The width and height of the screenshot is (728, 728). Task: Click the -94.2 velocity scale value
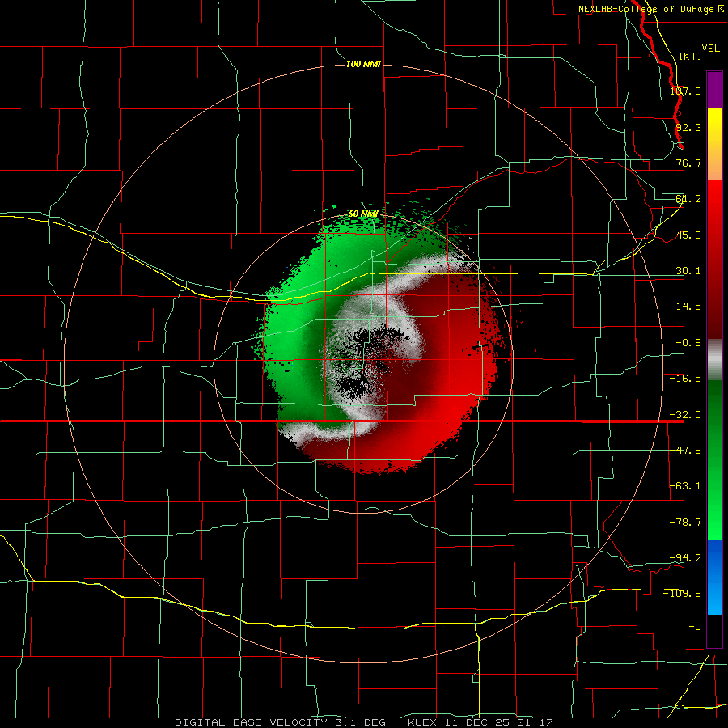(x=685, y=557)
